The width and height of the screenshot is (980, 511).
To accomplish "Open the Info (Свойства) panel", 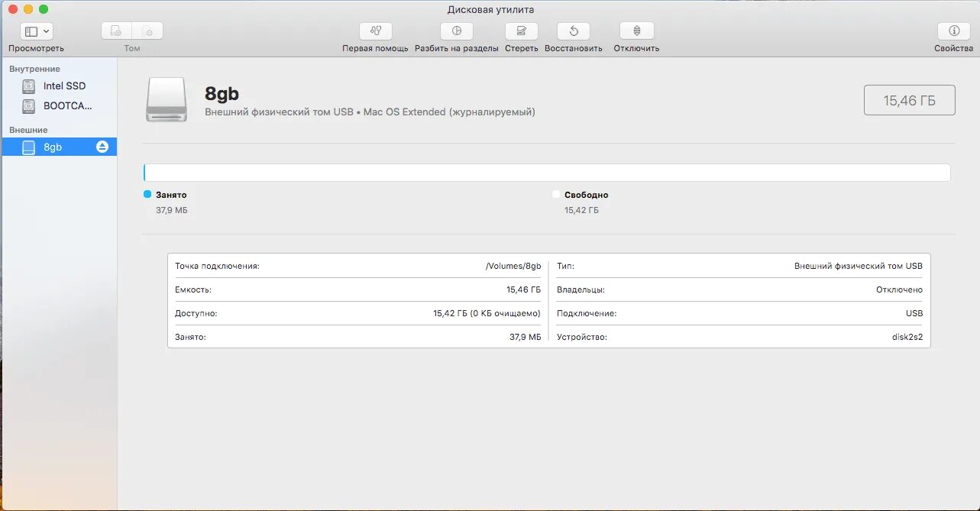I will [x=954, y=31].
